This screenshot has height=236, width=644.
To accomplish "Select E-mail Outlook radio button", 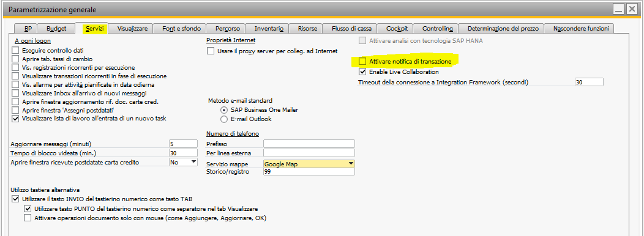I will point(224,119).
